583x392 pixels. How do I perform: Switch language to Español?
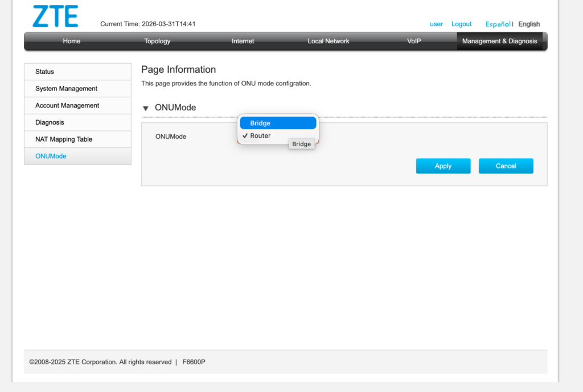pos(498,24)
